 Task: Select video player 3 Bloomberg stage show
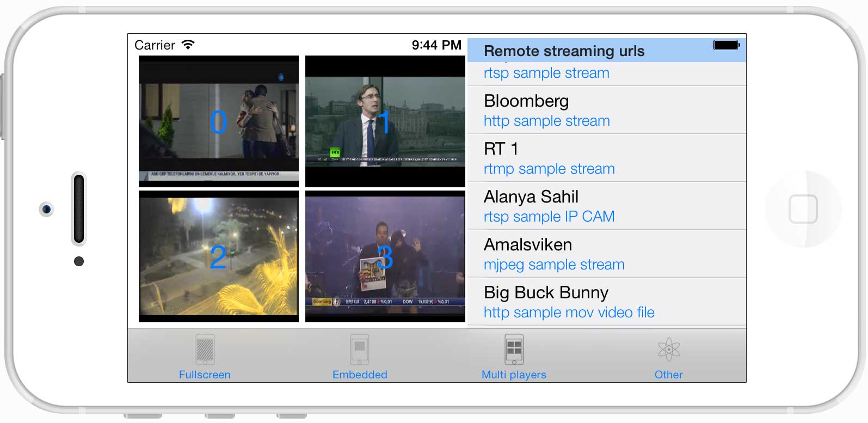pos(385,256)
